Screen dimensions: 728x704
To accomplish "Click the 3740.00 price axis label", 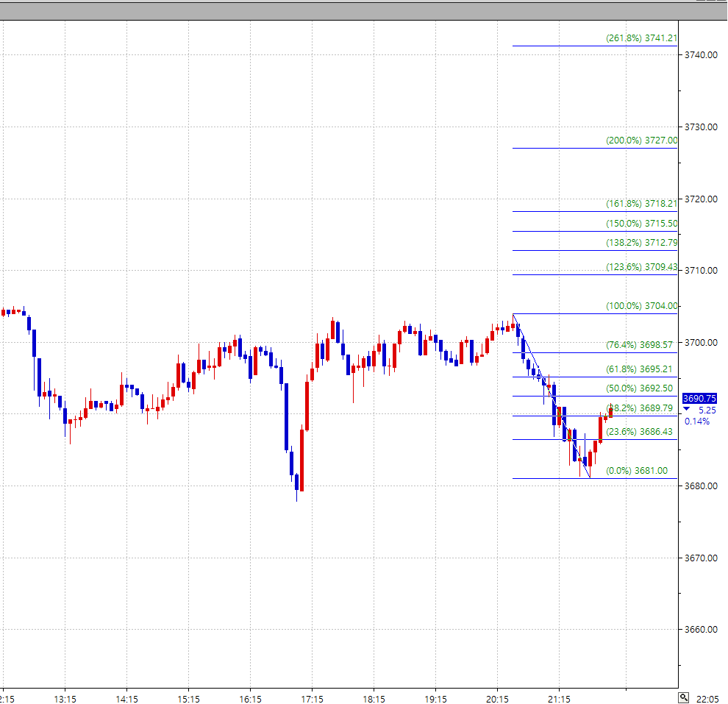I will [x=700, y=55].
